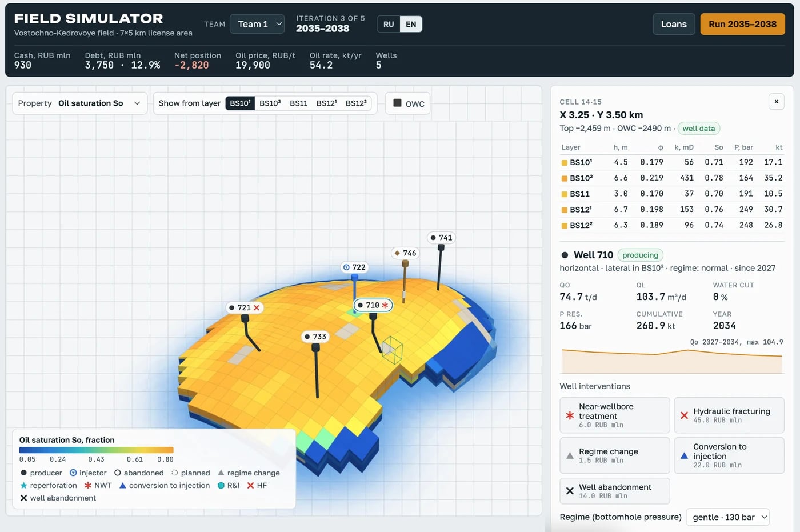
Task: Select well 741 marker on the map
Action: point(441,238)
